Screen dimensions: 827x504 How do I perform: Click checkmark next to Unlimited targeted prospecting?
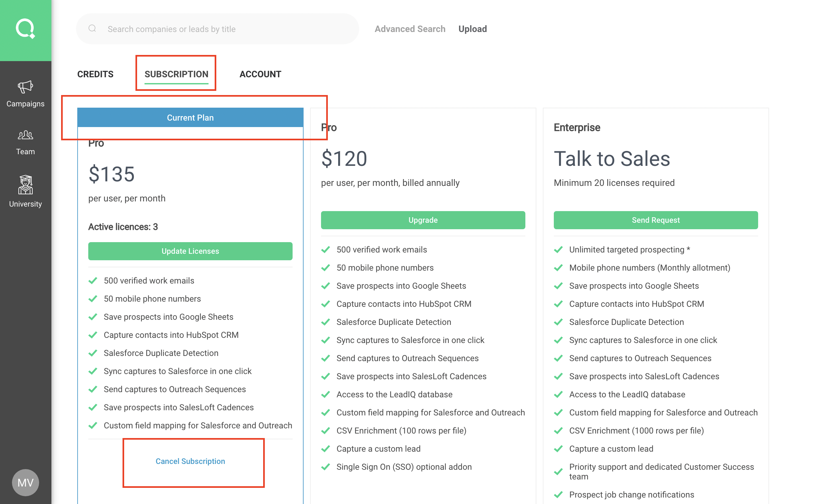click(x=558, y=250)
